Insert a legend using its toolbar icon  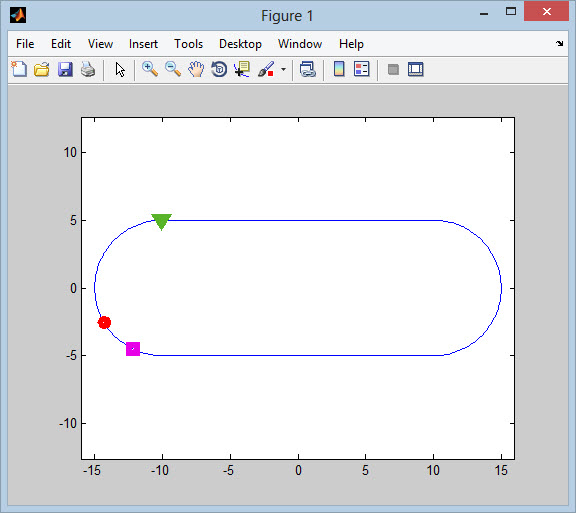click(x=361, y=69)
